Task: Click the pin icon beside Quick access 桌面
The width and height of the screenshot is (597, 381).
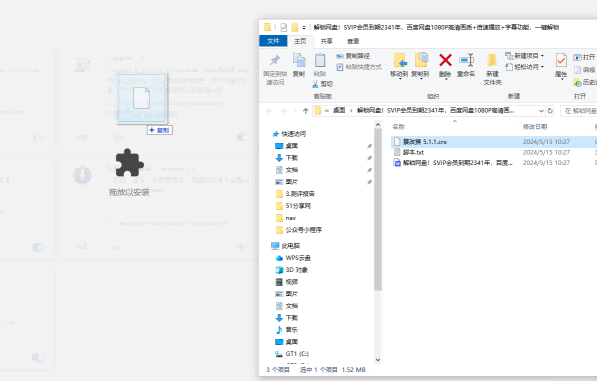Action: pos(369,146)
